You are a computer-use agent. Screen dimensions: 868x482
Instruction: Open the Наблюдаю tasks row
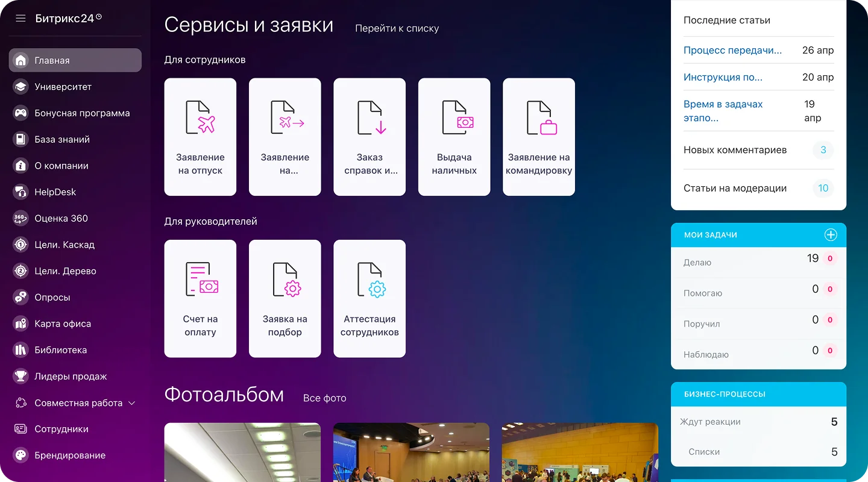point(758,354)
